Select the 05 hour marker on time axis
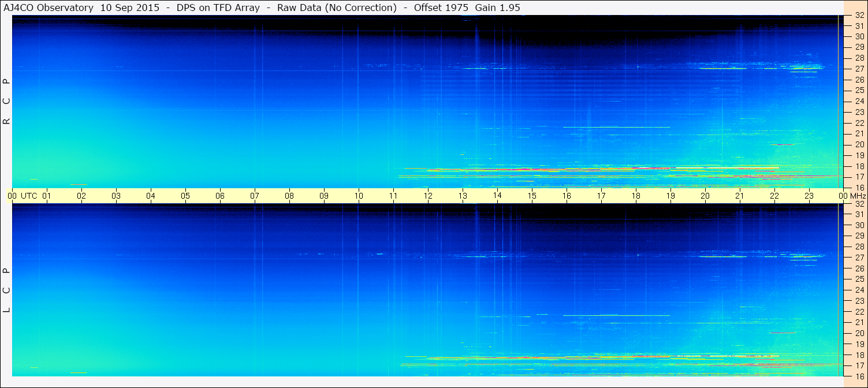The image size is (868, 388). [x=185, y=196]
